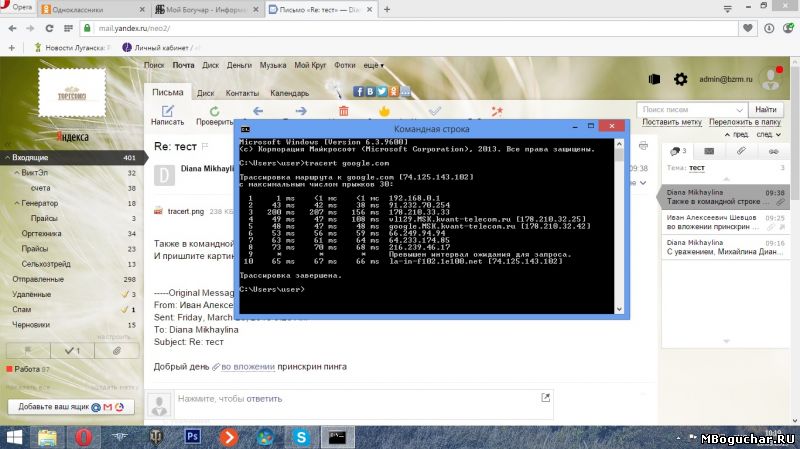The image size is (800, 449).
Task: Click the user avatar with red notification
Action: click(771, 79)
